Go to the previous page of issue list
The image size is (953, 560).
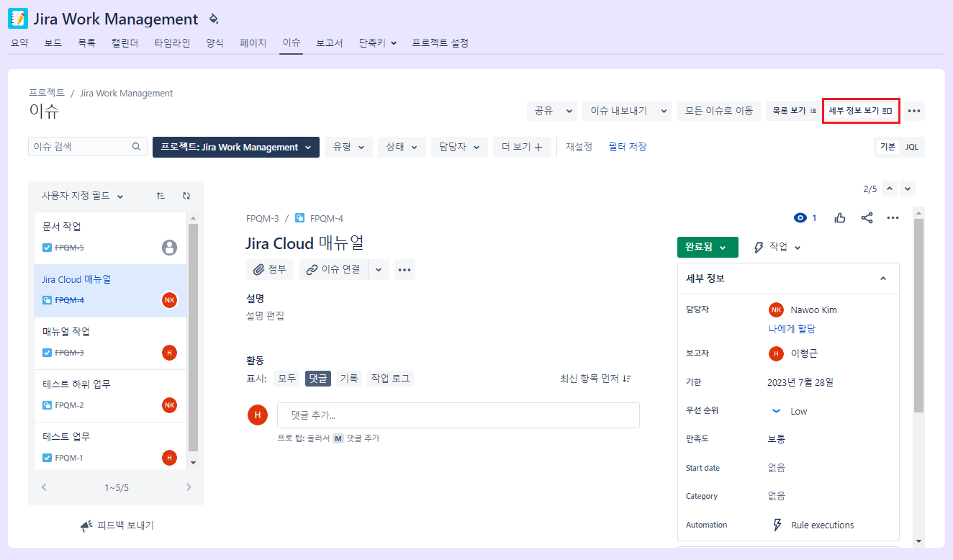pyautogui.click(x=44, y=487)
